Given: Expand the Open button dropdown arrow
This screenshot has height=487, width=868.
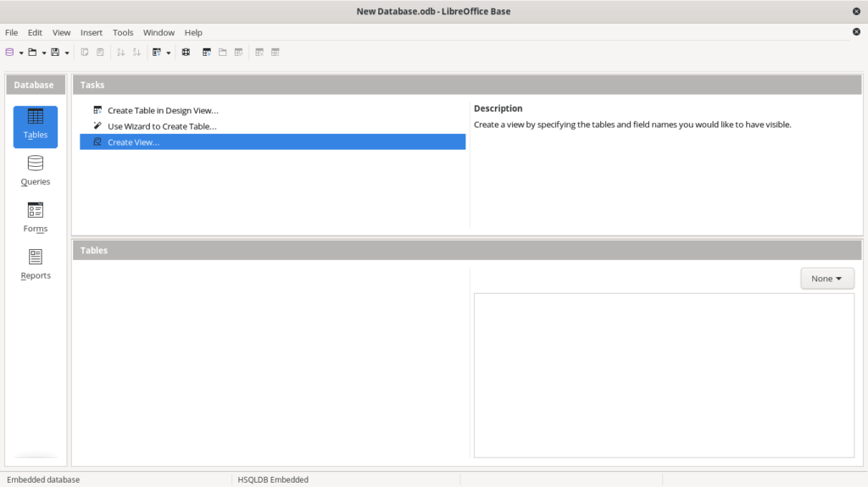Looking at the screenshot, I should (x=44, y=53).
